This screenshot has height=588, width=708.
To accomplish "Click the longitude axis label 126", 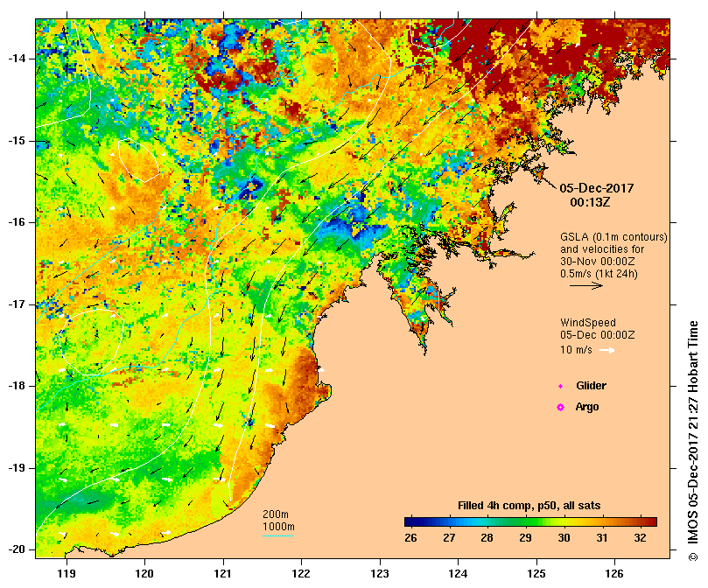I will click(x=614, y=573).
